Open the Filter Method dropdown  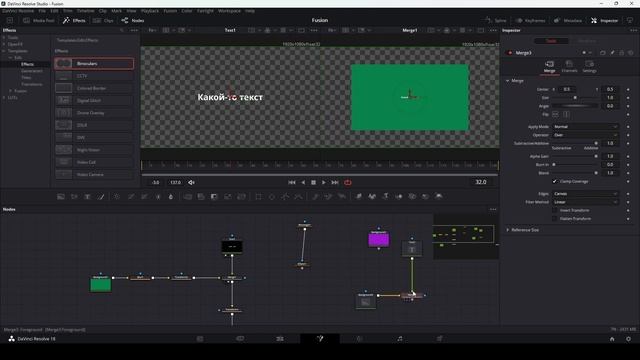(x=585, y=202)
